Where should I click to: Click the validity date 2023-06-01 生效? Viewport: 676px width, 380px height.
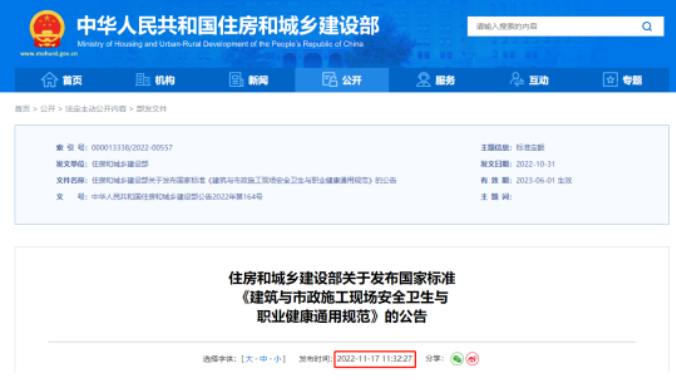tap(544, 181)
